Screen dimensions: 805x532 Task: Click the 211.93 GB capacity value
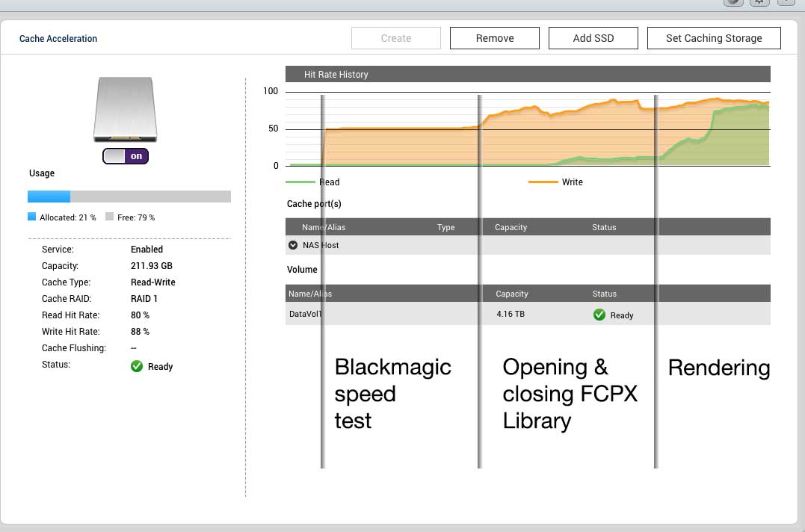point(152,266)
